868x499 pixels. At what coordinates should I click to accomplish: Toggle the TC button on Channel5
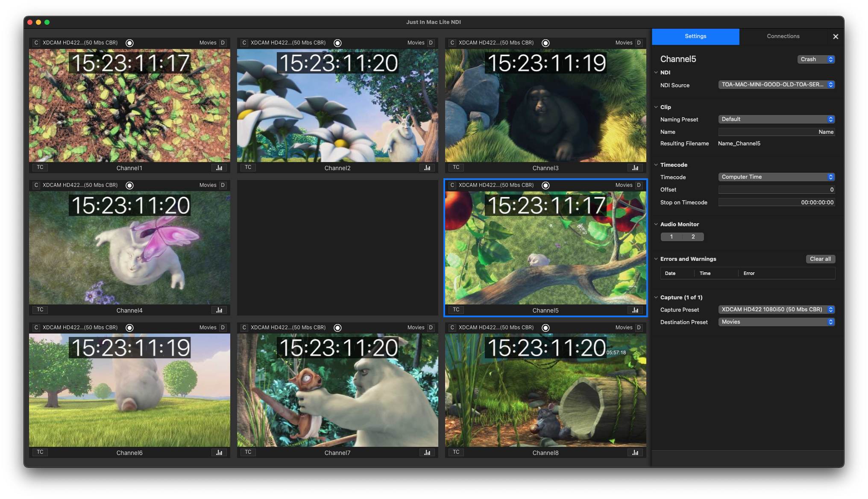[x=456, y=310]
